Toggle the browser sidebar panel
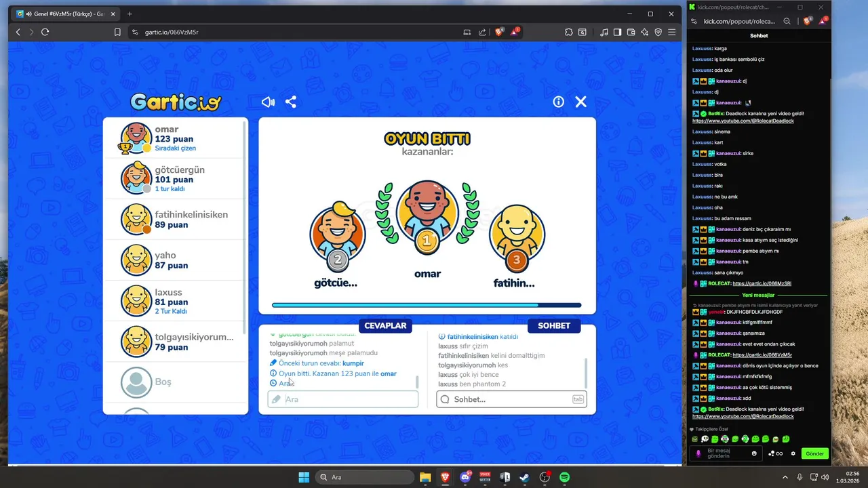 click(617, 32)
